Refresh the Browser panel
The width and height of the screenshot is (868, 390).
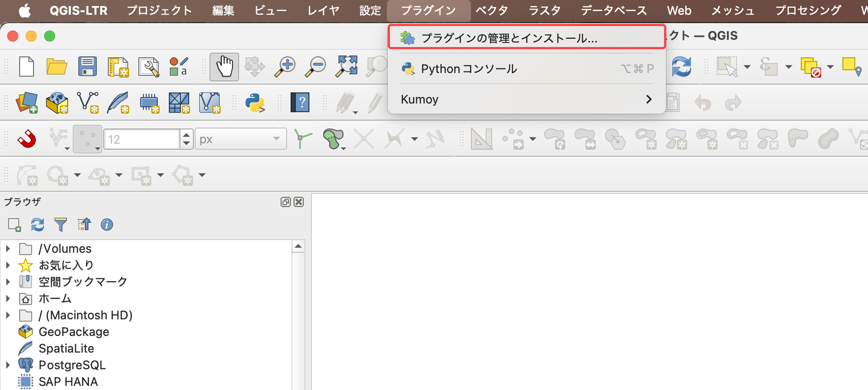(x=37, y=224)
